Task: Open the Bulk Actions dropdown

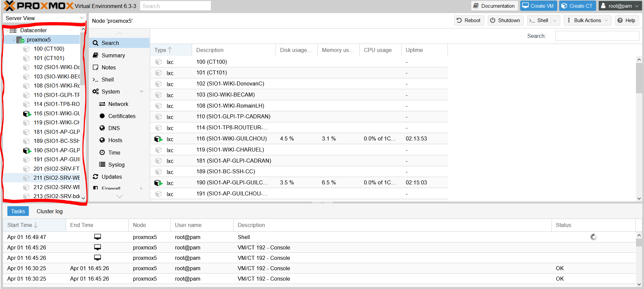Action: point(587,20)
